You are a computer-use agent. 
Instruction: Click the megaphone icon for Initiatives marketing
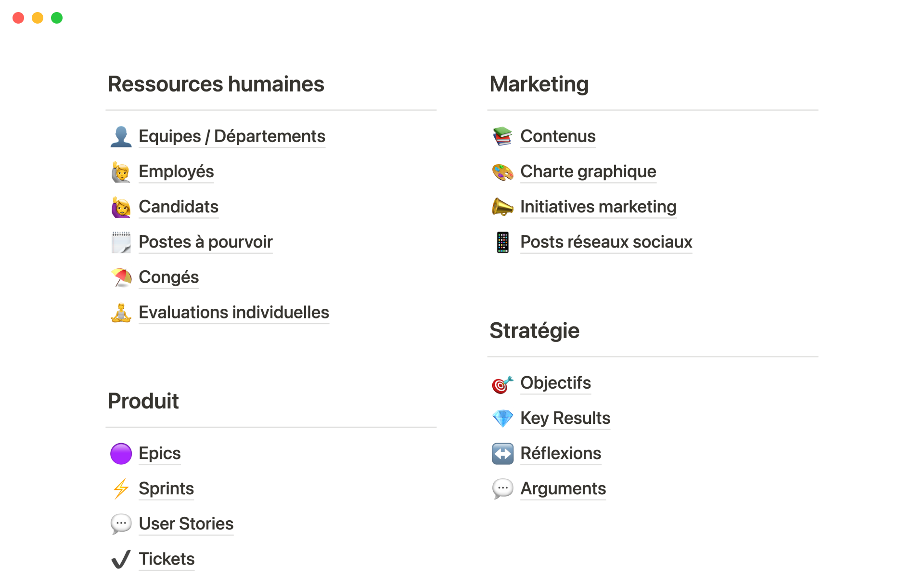tap(502, 207)
